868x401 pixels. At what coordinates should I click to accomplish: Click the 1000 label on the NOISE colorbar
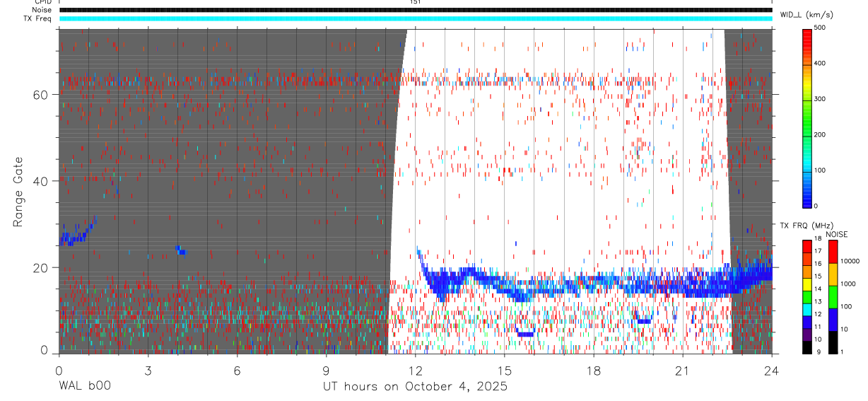[849, 284]
